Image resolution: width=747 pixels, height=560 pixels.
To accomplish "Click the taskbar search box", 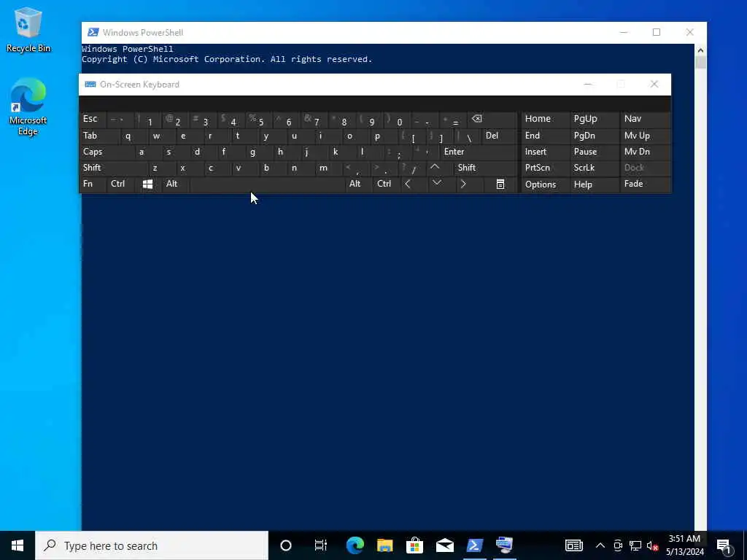I will coord(152,545).
